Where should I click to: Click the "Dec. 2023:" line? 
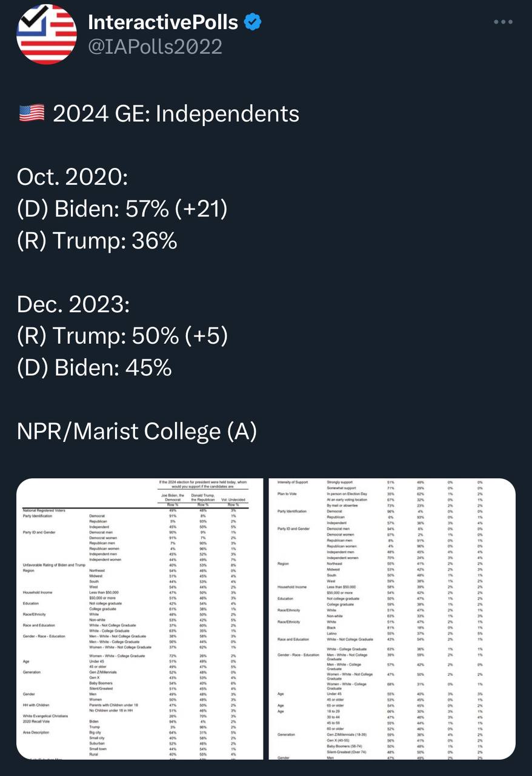73,304
